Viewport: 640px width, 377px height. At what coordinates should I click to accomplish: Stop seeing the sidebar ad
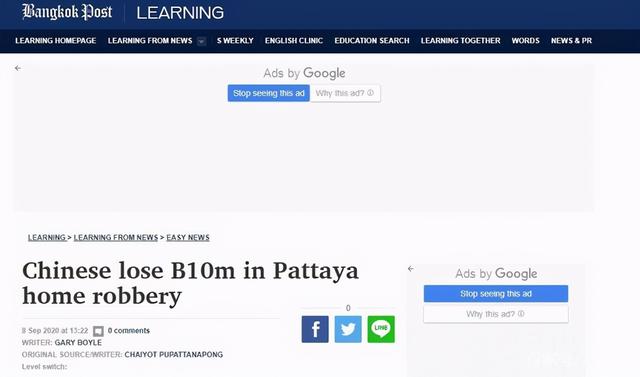pos(496,294)
